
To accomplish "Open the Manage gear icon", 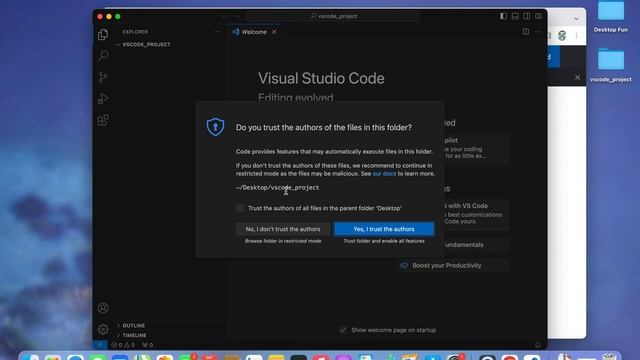I will coord(103,329).
